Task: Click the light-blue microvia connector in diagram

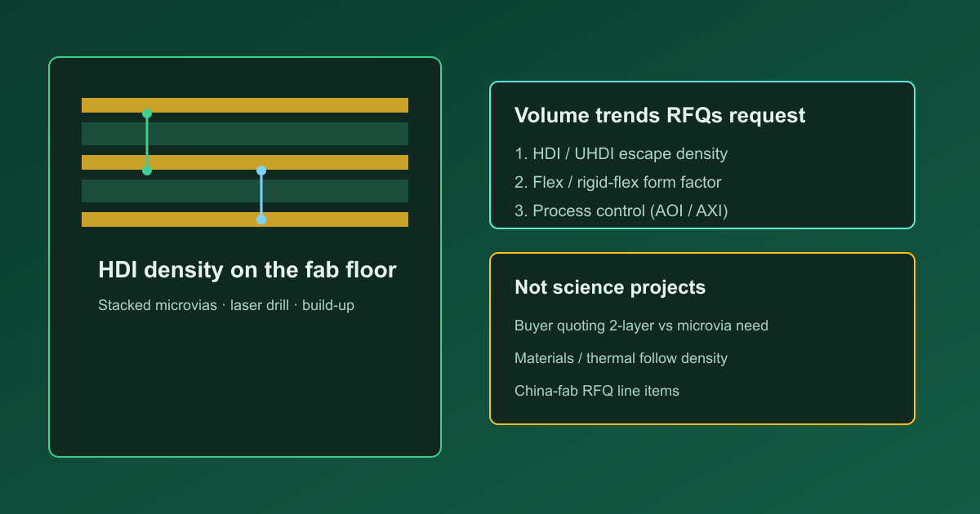Action: pos(261,195)
